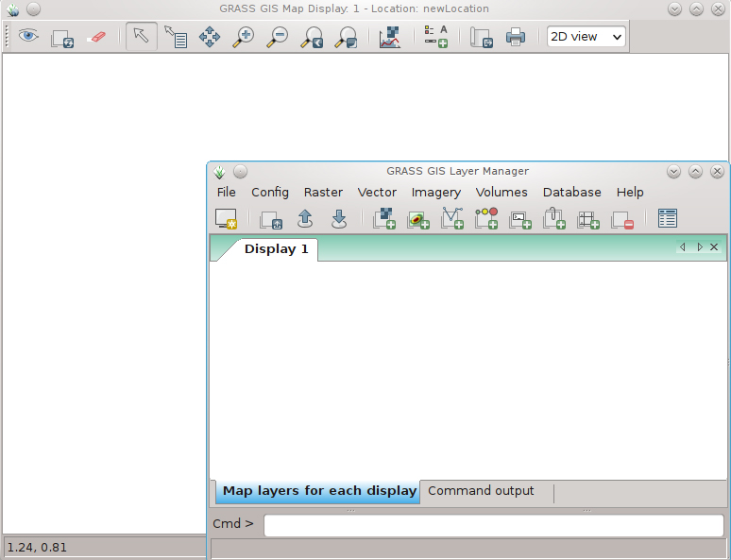This screenshot has width=731, height=560.
Task: Click Add map elements overlay icon
Action: 436,37
